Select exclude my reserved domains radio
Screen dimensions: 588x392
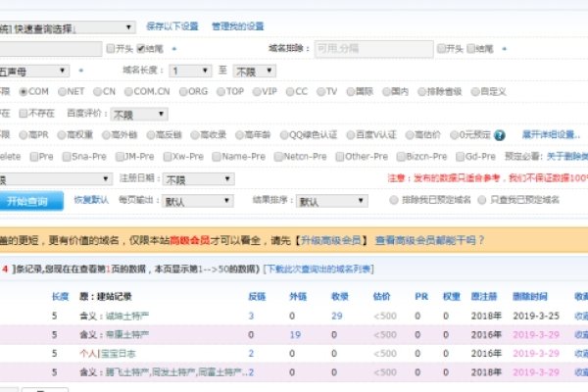tap(393, 200)
